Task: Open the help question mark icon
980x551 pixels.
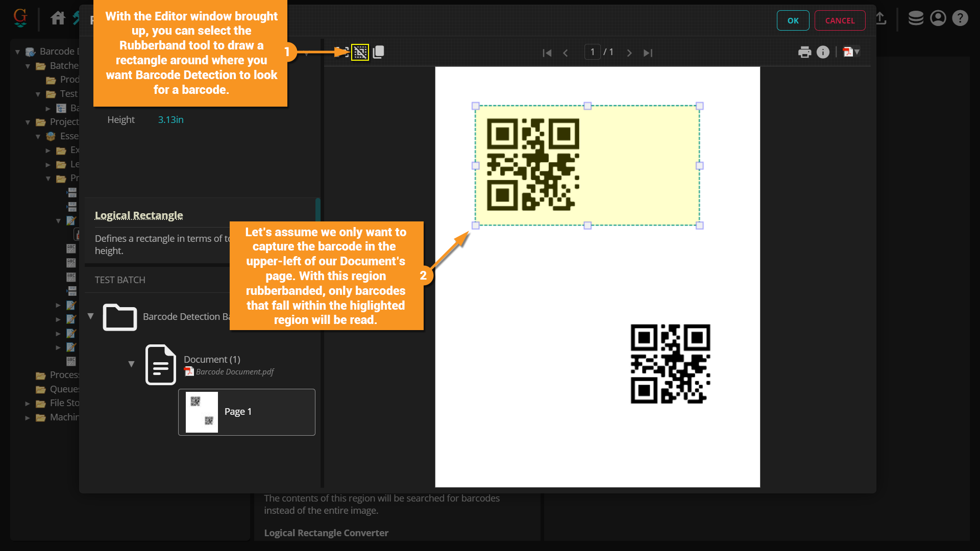Action: 960,18
